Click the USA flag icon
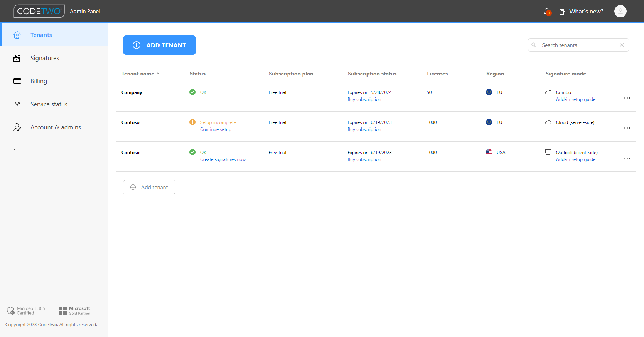Screen dimensions: 644x337 tap(489, 152)
